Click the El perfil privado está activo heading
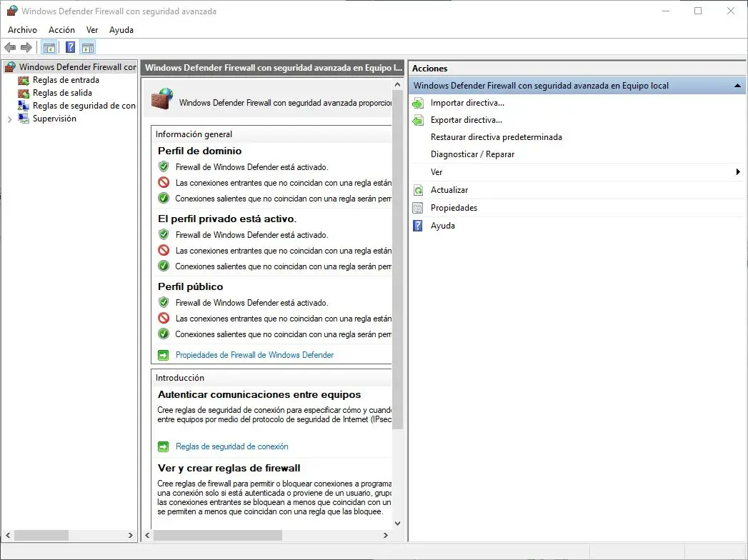This screenshot has height=560, width=748. tap(227, 219)
